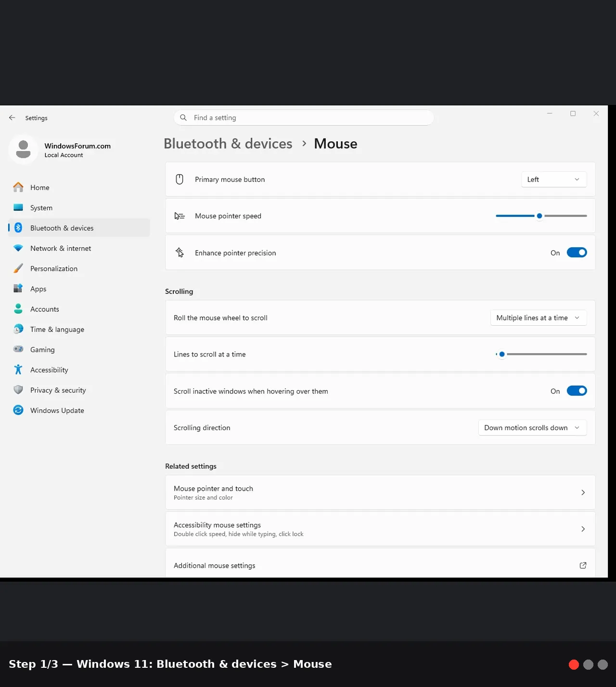Open the Scrolling direction dropdown
This screenshot has height=687, width=616.
532,428
